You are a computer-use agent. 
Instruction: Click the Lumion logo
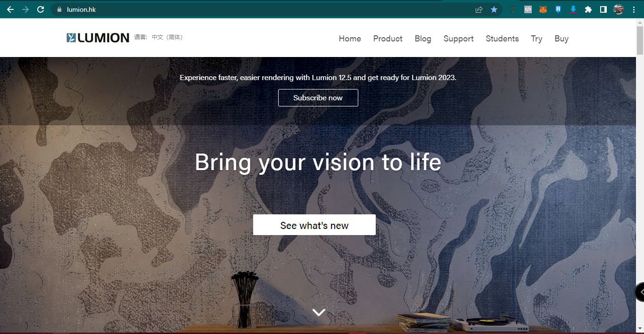point(98,38)
